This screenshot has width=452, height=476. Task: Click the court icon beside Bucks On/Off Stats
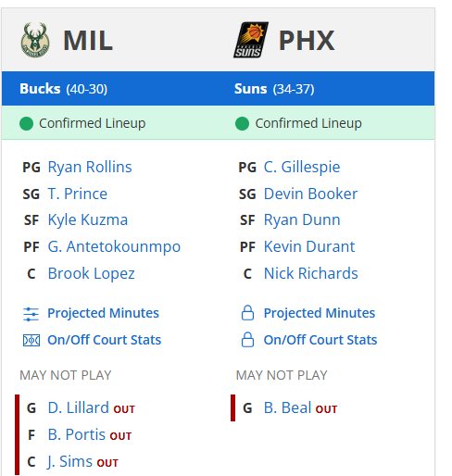point(31,341)
